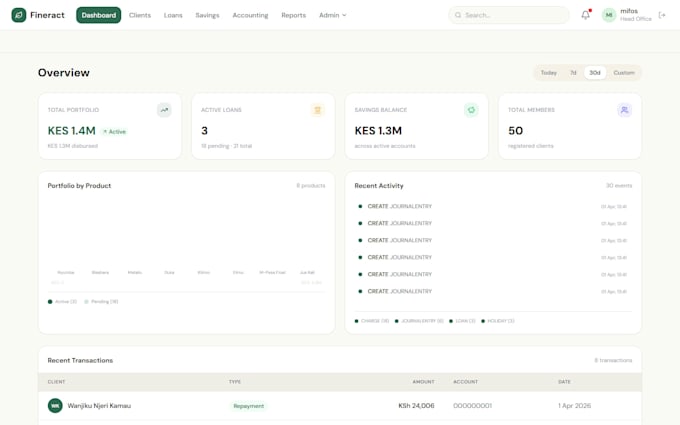Image resolution: width=680 pixels, height=425 pixels.
Task: Filter activity by LOAN legend item
Action: pos(462,321)
